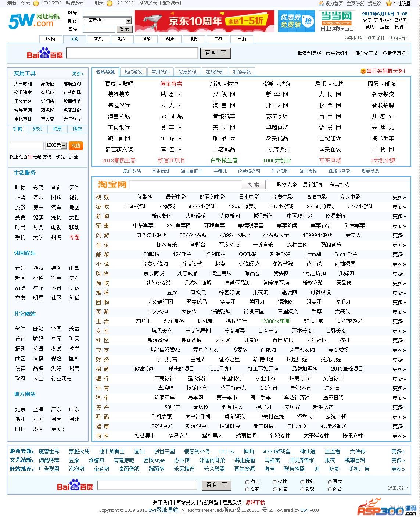Select the 聚合 search radio
420x517 pixels.
pos(330,489)
